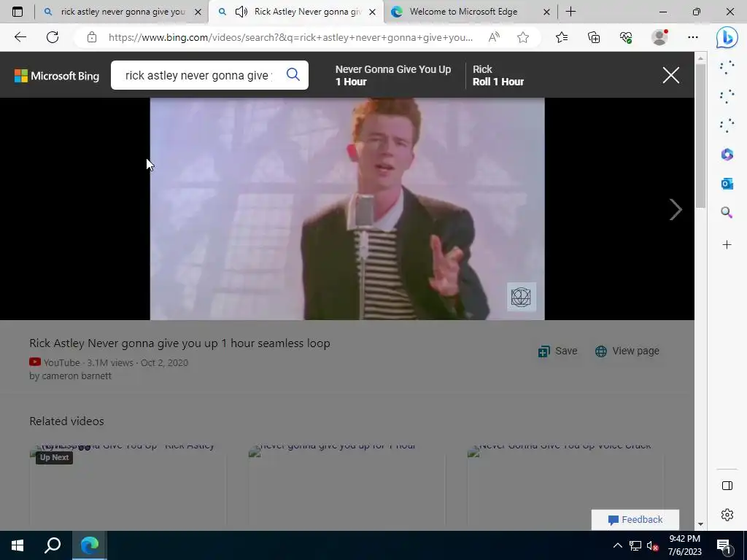Go back to the previous page
The image size is (747, 560).
coord(20,37)
